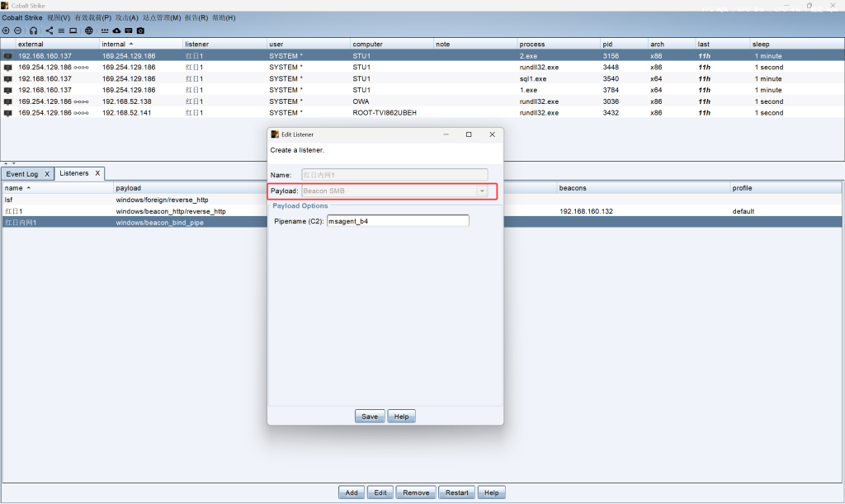Viewport: 845px width, 504px height.
Task: Open listeners via the headphones icon
Action: click(33, 31)
